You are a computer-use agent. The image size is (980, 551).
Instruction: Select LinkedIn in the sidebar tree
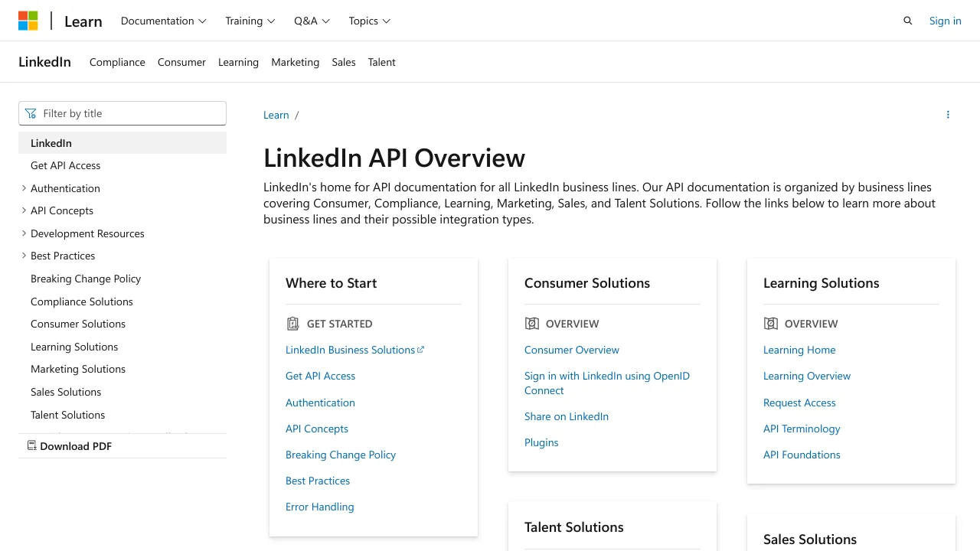point(122,143)
